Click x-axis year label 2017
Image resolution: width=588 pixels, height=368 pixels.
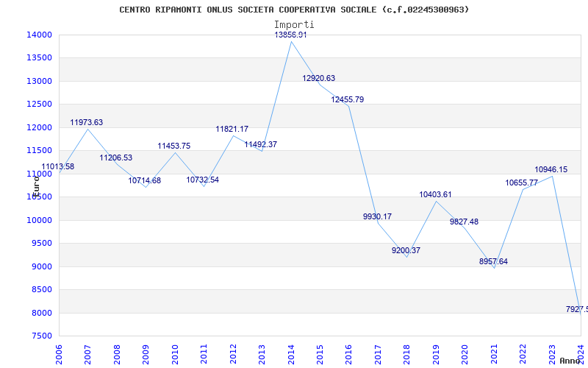coord(378,354)
